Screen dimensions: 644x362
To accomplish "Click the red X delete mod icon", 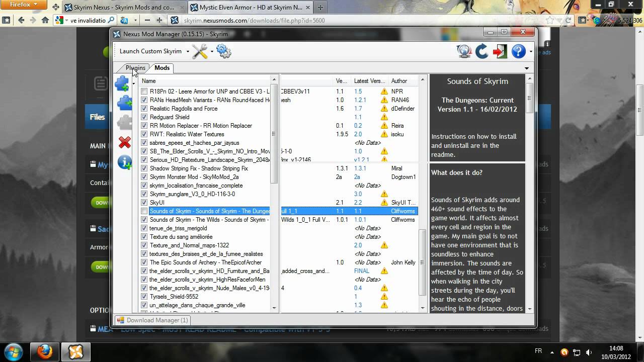I will point(125,142).
